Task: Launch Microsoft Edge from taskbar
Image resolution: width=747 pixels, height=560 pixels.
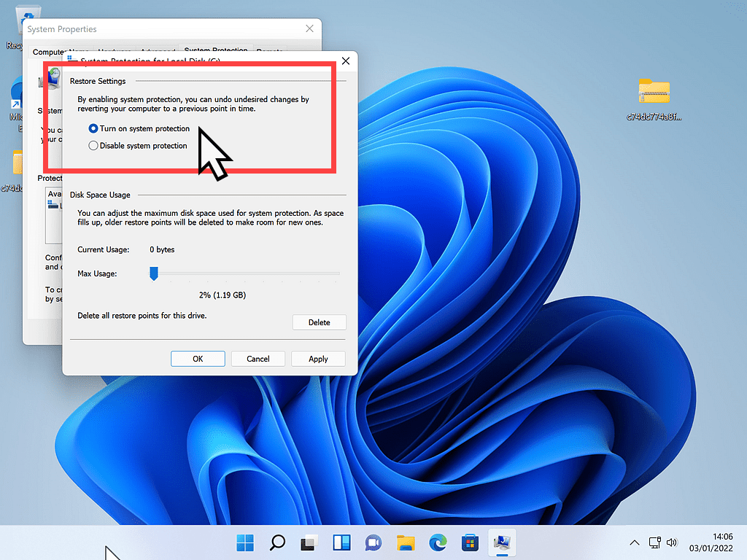Action: (438, 542)
